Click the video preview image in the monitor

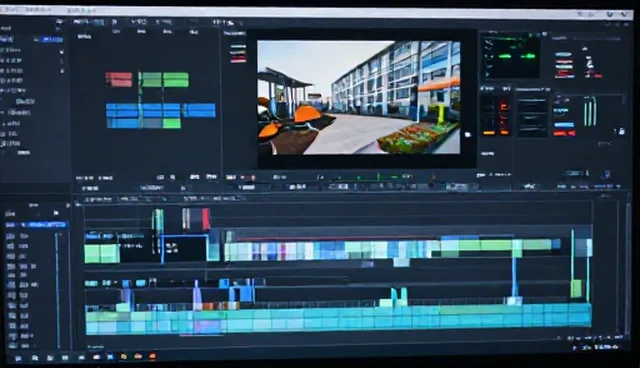coord(359,97)
